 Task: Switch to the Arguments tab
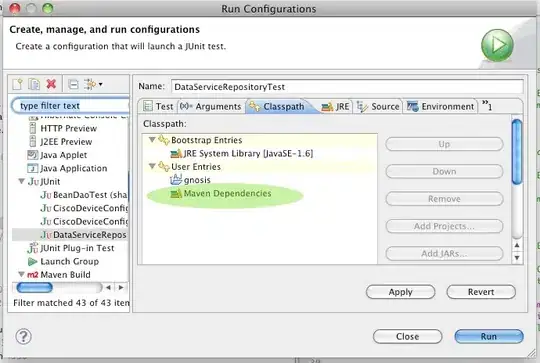pyautogui.click(x=211, y=106)
